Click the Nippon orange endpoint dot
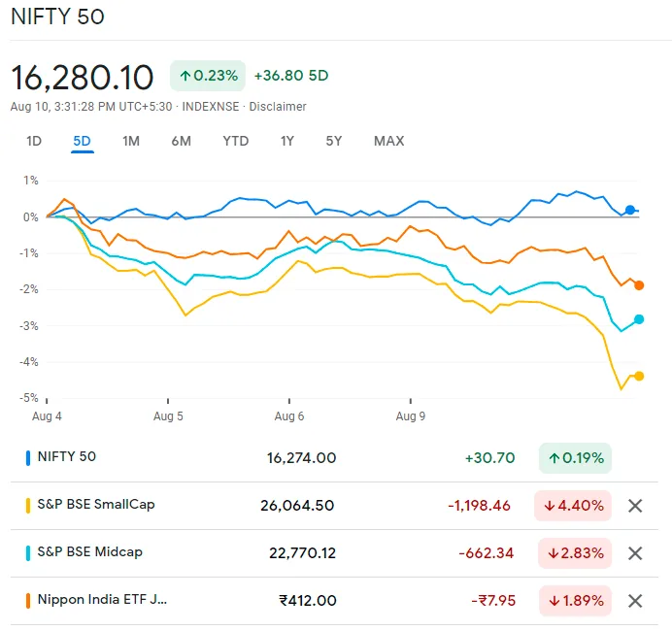Screen dimensions: 672x631 (x=639, y=285)
